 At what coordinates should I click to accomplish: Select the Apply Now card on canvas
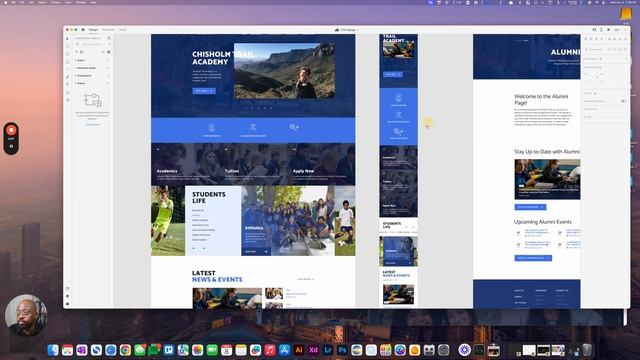[321, 164]
